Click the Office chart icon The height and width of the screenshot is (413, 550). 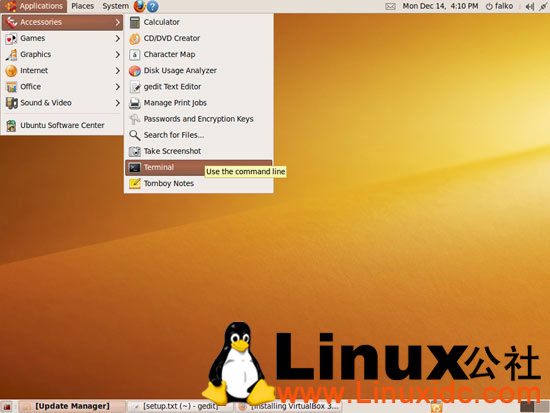coord(11,87)
